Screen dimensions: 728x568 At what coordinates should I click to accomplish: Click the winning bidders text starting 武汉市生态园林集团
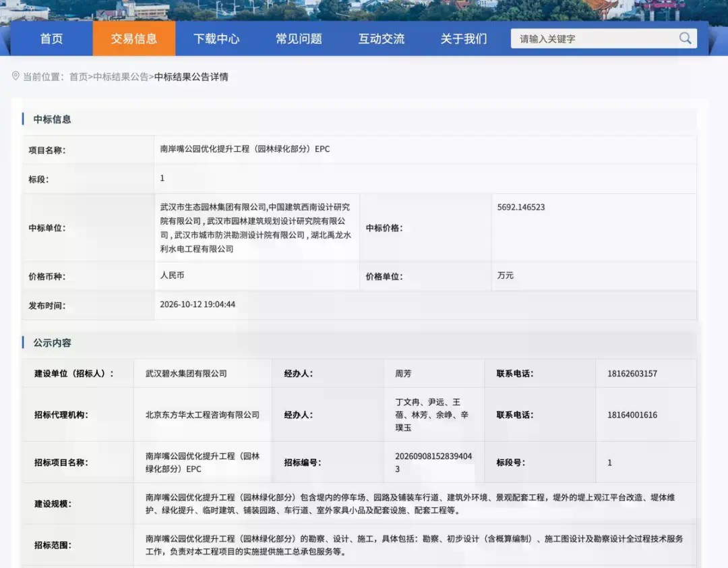[255, 228]
